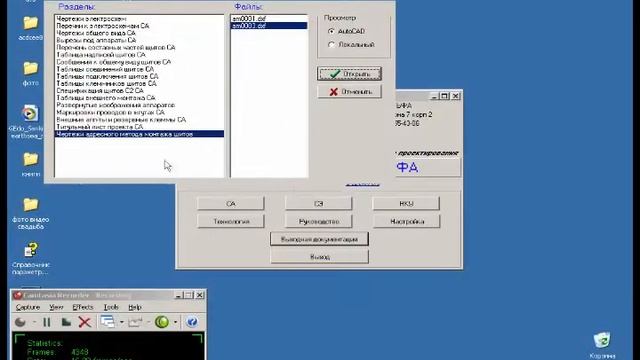Viewport: 640px width, 360px height.
Task: Click the Выходная документация button
Action: 319,239
